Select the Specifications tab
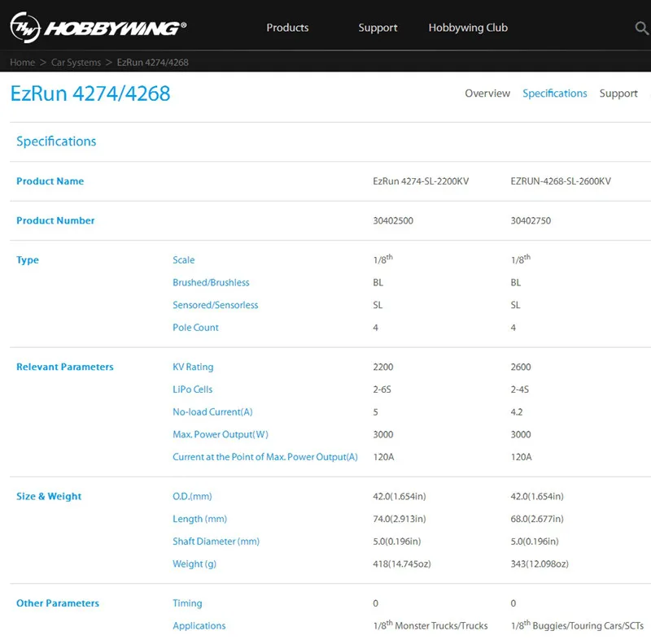This screenshot has height=644, width=651. tap(555, 94)
